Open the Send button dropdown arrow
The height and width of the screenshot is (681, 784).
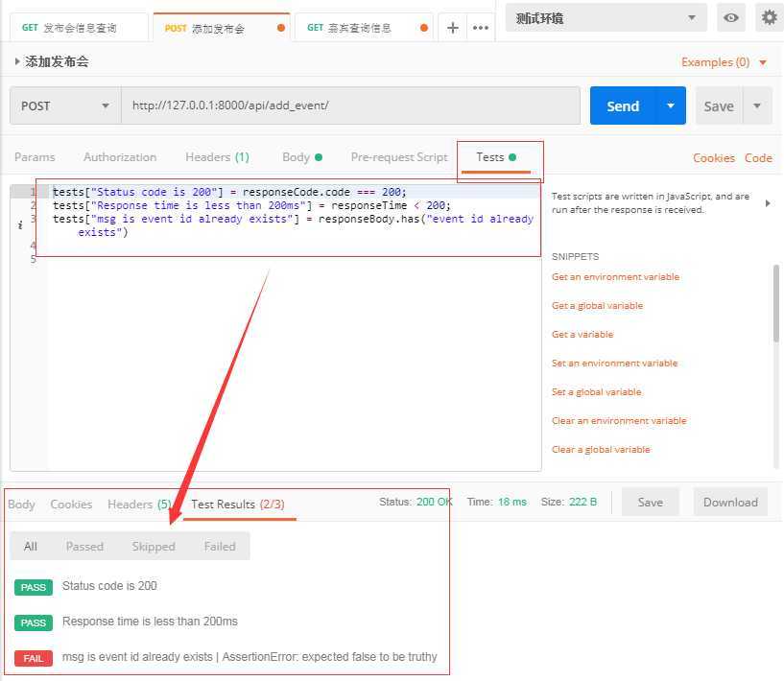click(x=670, y=106)
